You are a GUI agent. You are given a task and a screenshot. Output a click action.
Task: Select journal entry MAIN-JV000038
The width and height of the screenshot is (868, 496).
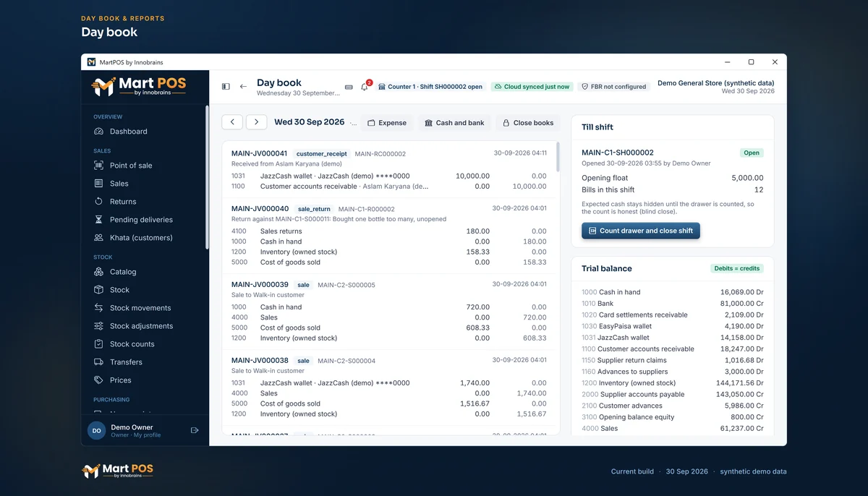coord(260,361)
